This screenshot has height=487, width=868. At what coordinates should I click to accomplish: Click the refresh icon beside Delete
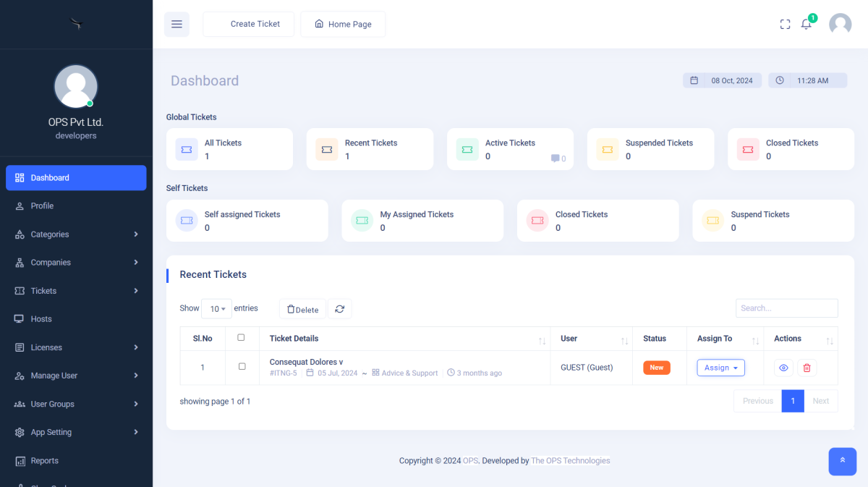pyautogui.click(x=339, y=309)
